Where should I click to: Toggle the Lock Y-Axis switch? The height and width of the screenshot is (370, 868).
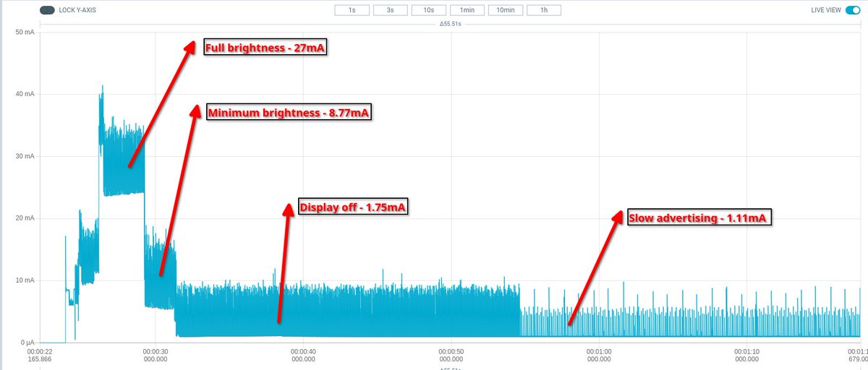tap(48, 11)
